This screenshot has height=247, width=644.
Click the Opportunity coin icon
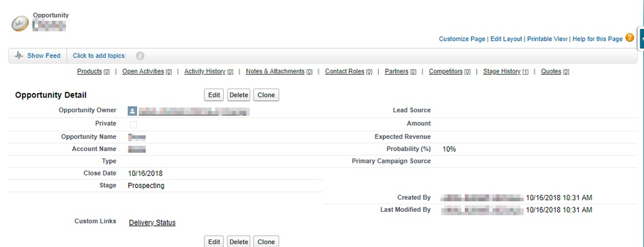(20, 24)
